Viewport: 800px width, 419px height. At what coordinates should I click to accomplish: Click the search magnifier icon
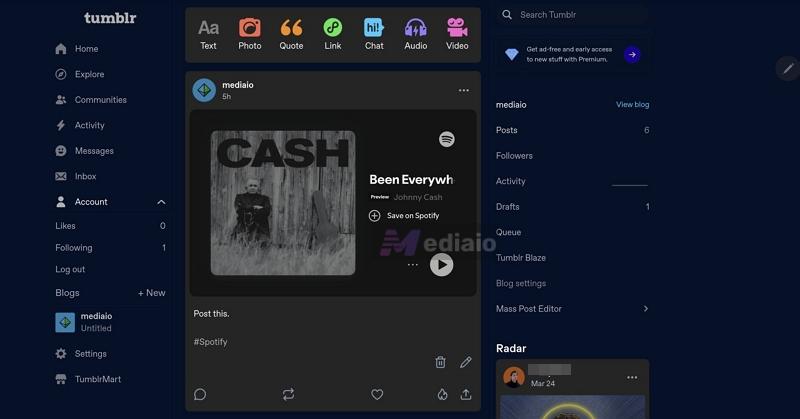tap(507, 15)
